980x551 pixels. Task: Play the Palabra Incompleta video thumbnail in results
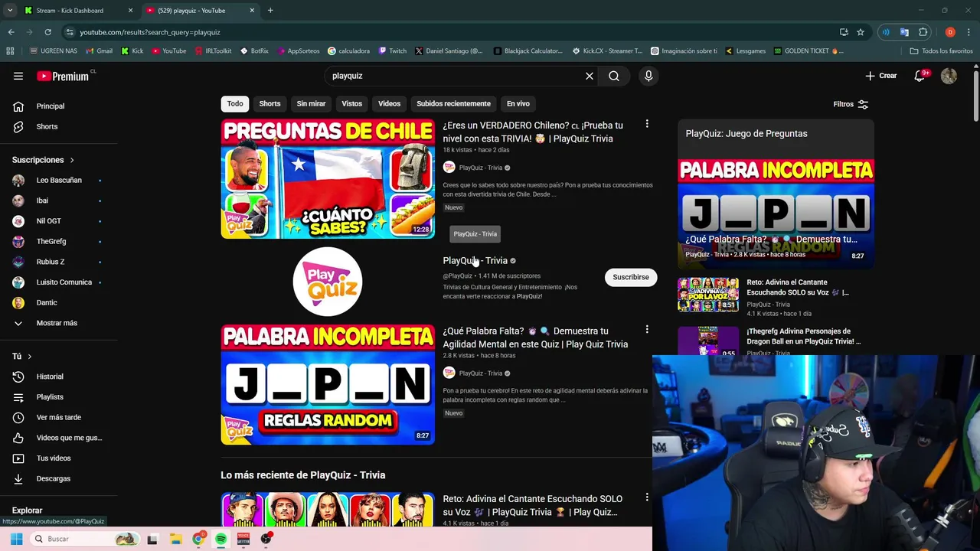[x=328, y=384]
